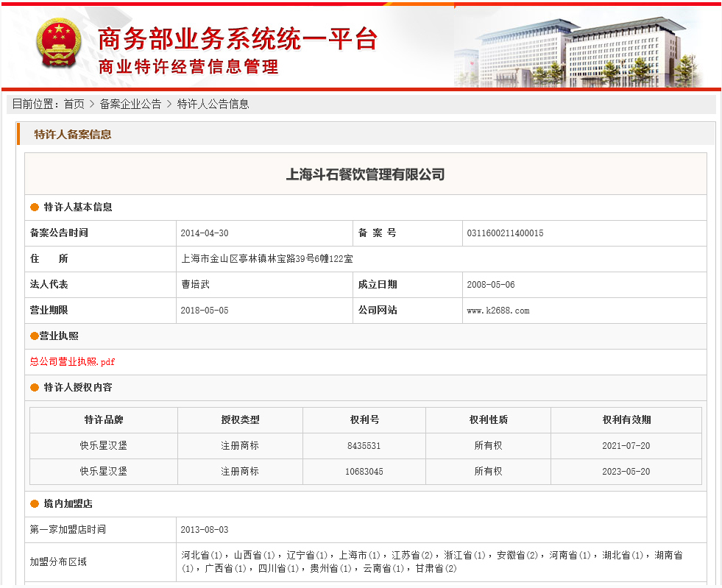The width and height of the screenshot is (722, 588).
Task: Click rights number 10683045
Action: tap(364, 472)
